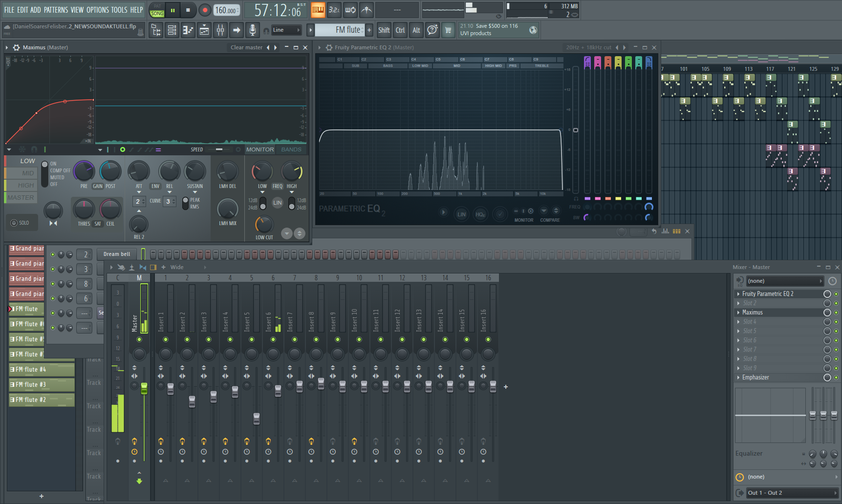Expand the Fruity Parametric EQ 2 slot arrow
The width and height of the screenshot is (842, 504).
tap(738, 294)
